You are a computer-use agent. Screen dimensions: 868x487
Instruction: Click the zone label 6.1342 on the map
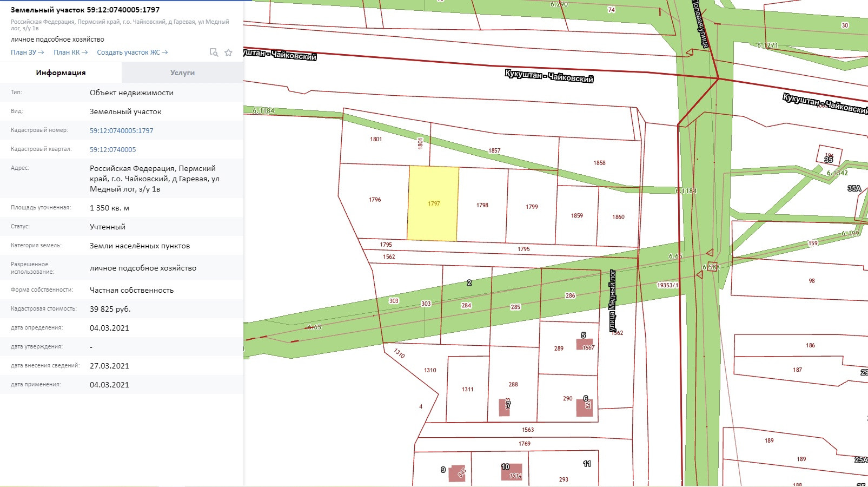837,173
